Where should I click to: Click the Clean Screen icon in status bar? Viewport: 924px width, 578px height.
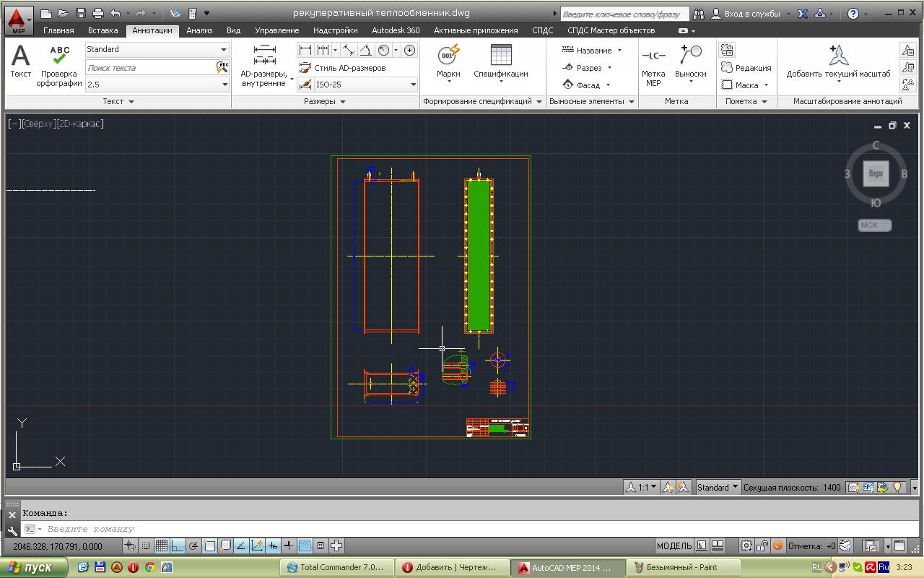click(x=899, y=545)
